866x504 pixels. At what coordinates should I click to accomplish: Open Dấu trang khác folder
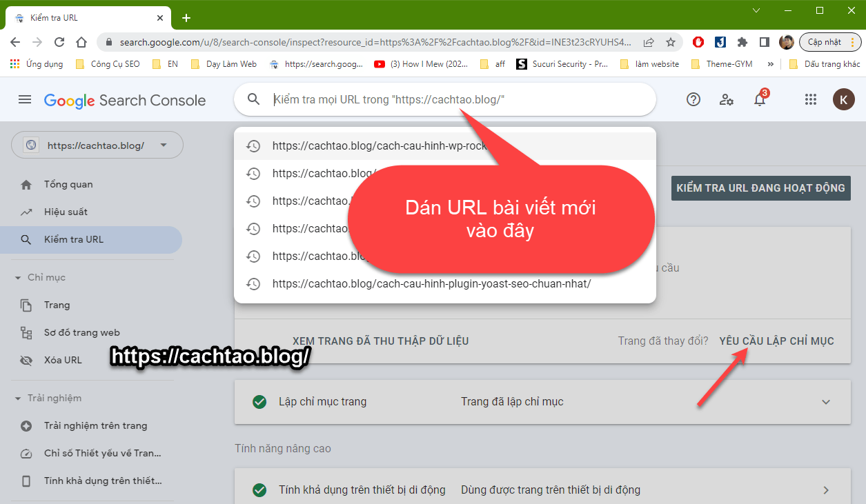click(x=825, y=64)
